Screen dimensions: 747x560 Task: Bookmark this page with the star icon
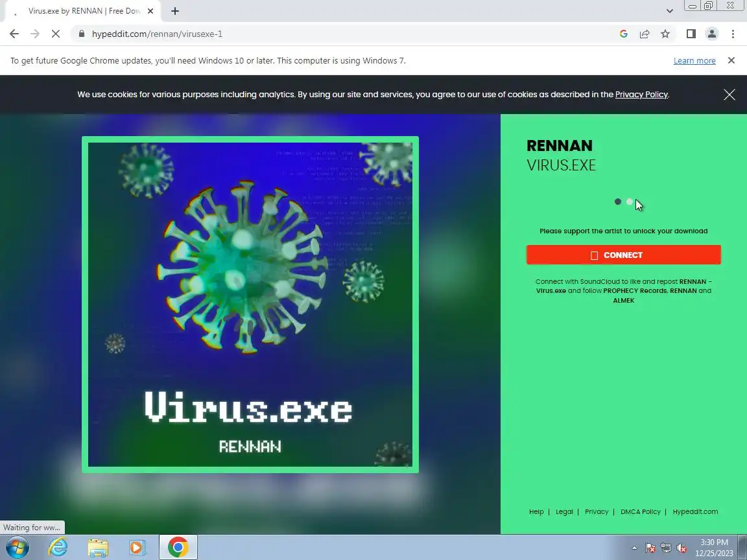point(665,34)
